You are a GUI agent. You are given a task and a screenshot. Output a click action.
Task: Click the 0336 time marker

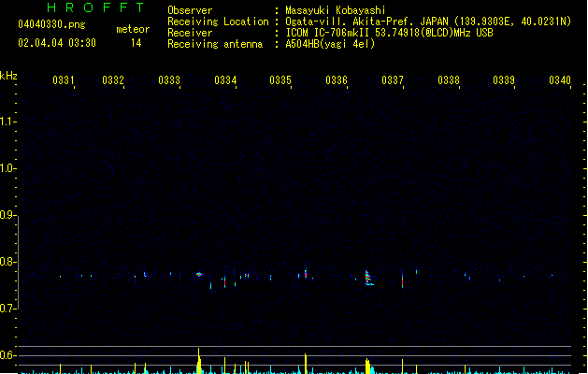point(337,80)
